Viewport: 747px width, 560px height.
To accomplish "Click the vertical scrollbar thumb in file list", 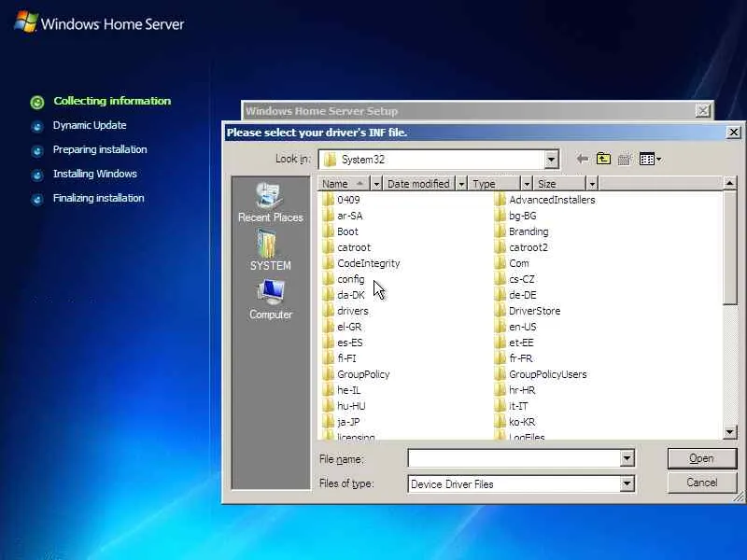I will point(730,247).
